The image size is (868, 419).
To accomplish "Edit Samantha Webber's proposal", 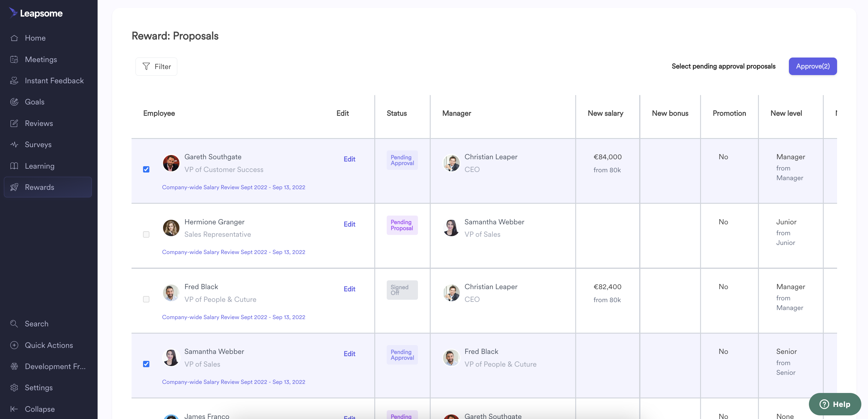I will coord(349,354).
